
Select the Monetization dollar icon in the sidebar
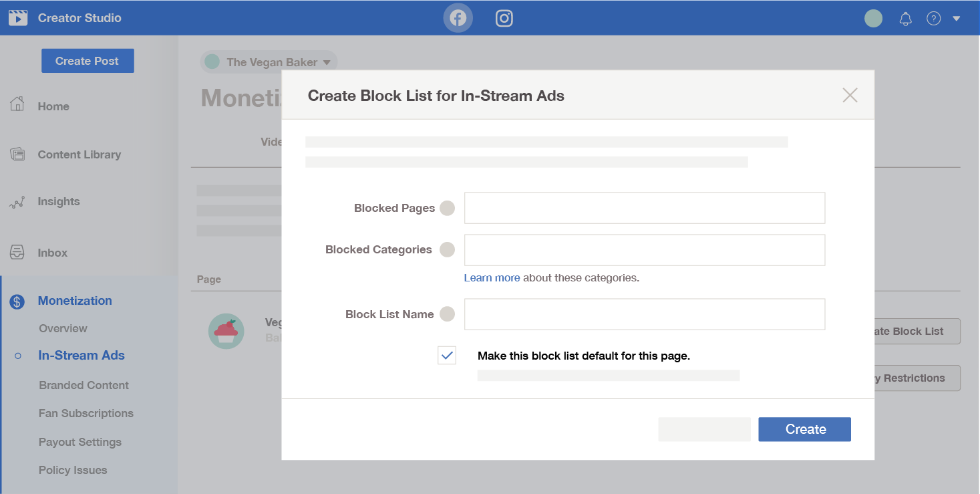pos(16,300)
